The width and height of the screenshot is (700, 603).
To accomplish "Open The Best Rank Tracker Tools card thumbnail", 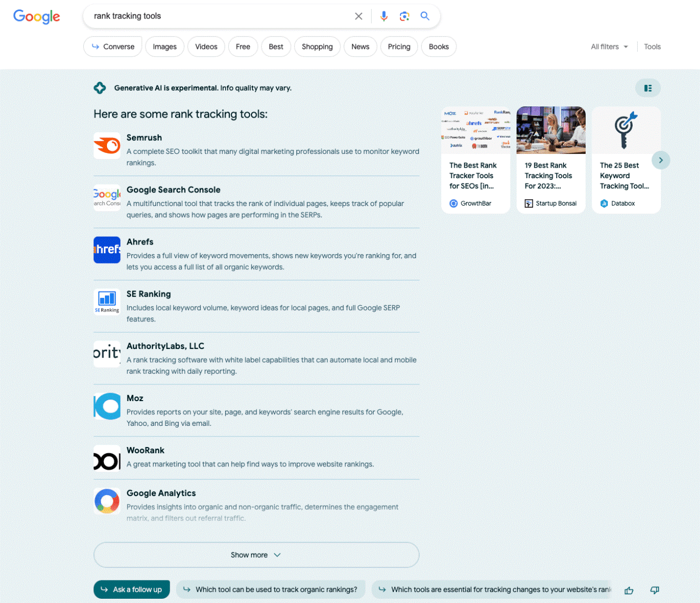I will [x=476, y=130].
